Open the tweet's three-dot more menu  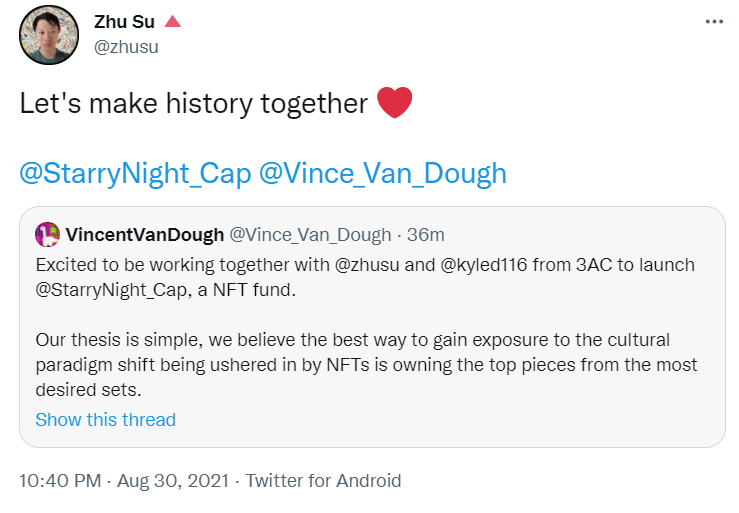(x=713, y=21)
